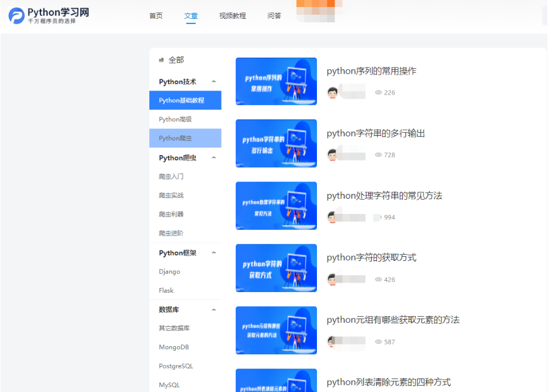This screenshot has height=392, width=558.
Task: Collapse the Python技术 category
Action: point(213,82)
